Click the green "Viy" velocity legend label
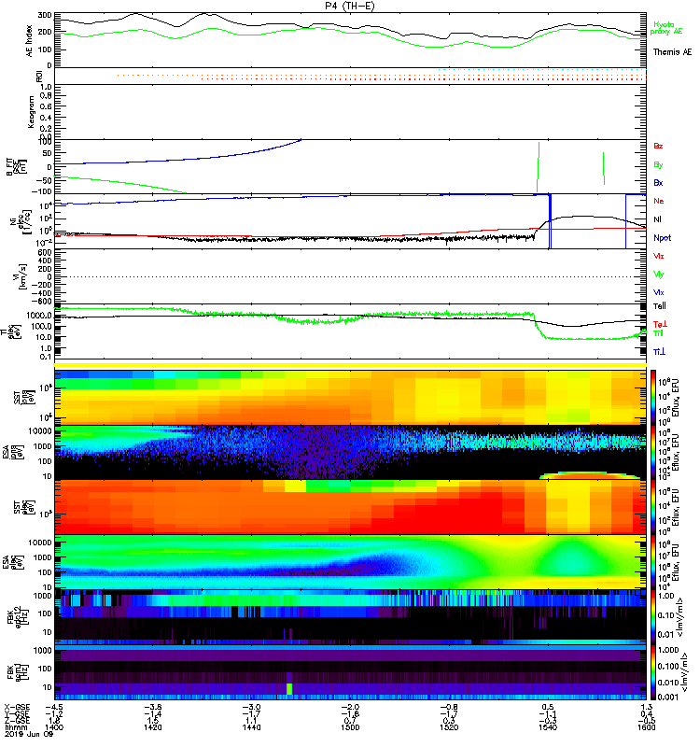Screen dimensions: 700x747 pyautogui.click(x=659, y=275)
